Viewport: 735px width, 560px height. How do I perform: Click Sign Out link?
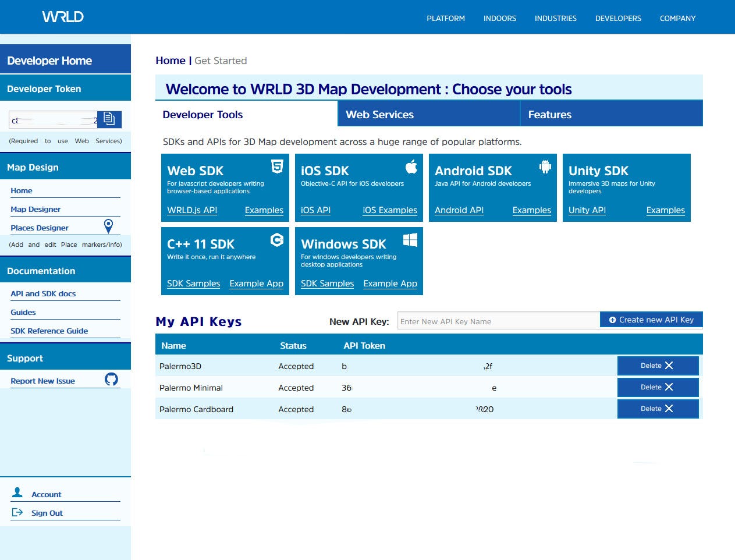coord(47,513)
